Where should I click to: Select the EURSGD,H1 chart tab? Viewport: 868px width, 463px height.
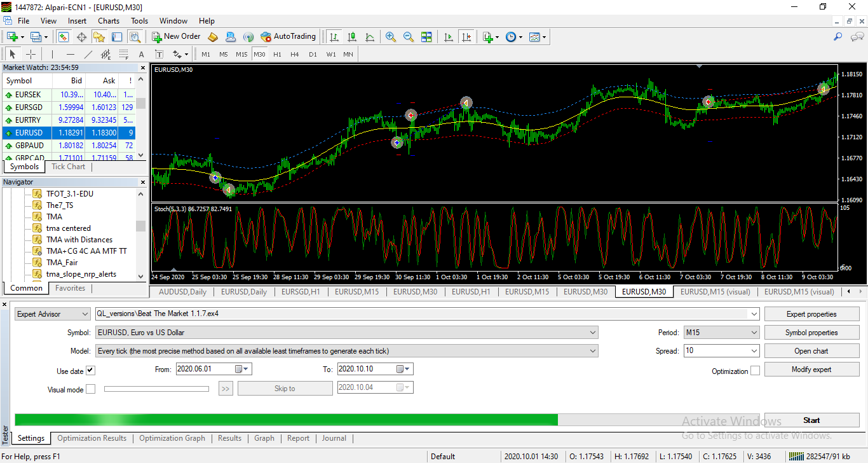click(301, 292)
